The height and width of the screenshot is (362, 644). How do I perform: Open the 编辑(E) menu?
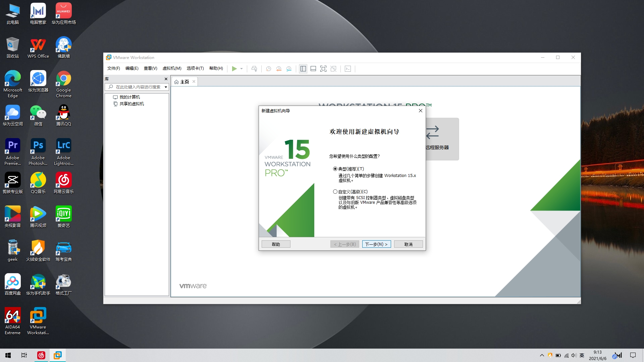point(132,68)
